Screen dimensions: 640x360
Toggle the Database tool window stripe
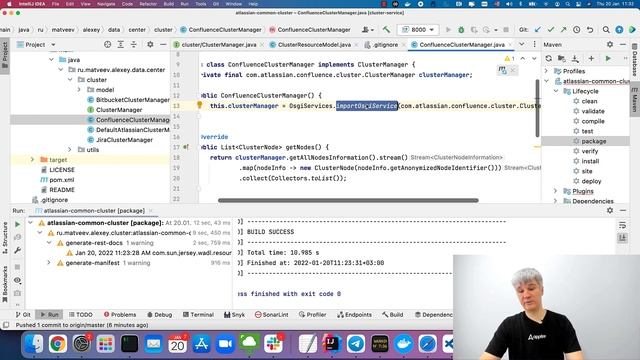[635, 60]
